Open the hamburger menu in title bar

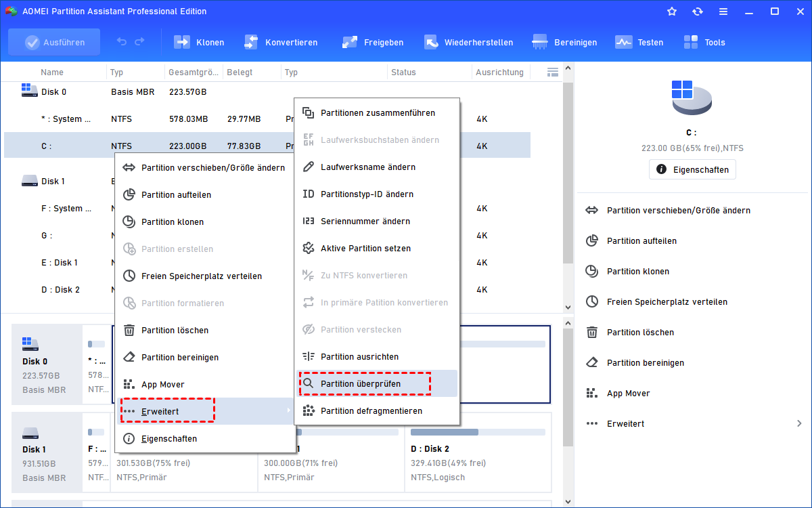(x=723, y=12)
